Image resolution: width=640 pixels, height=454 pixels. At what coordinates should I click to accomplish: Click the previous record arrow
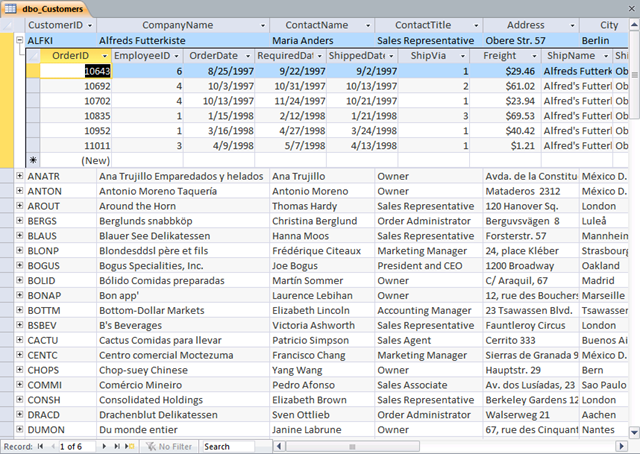click(x=53, y=446)
